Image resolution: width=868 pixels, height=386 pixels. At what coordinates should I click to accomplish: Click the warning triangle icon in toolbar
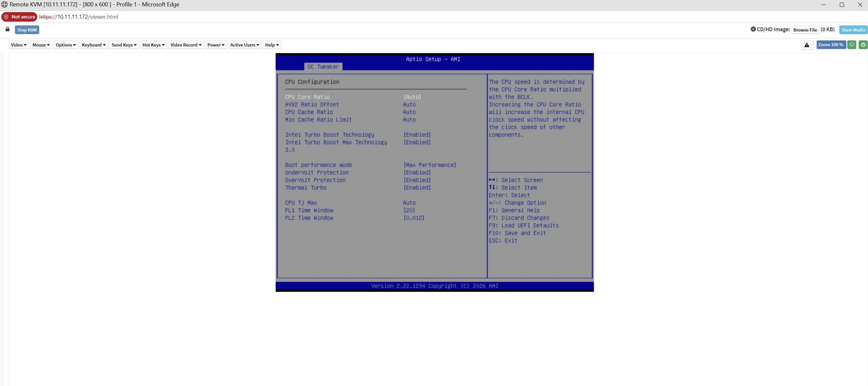point(807,45)
